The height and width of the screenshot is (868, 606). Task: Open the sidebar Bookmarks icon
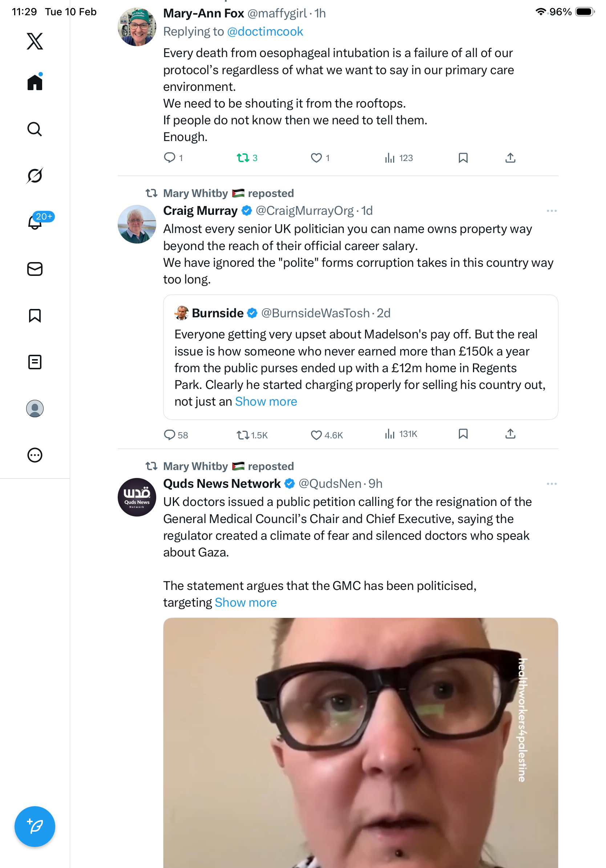35,316
